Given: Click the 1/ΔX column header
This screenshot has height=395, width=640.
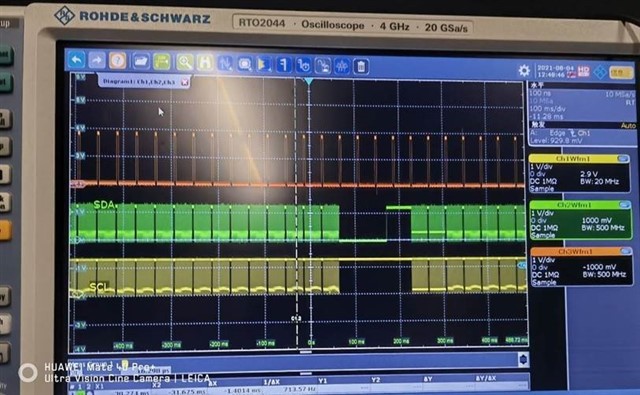Looking at the screenshot, I should [x=271, y=382].
